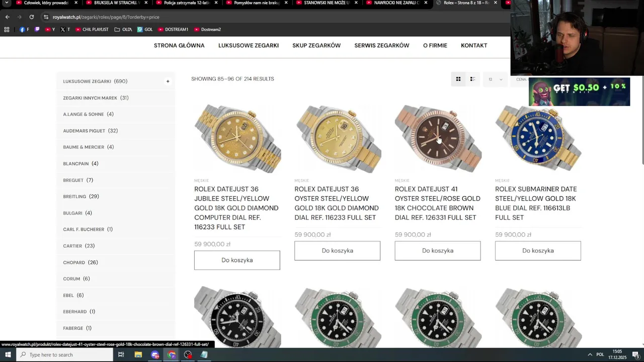Open the YouTube Y bookmark
The width and height of the screenshot is (644, 362).
[50, 30]
